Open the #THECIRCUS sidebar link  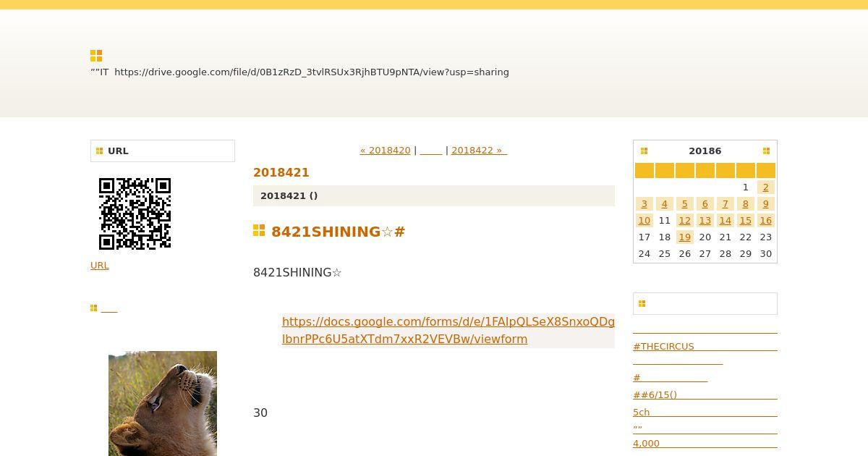705,347
